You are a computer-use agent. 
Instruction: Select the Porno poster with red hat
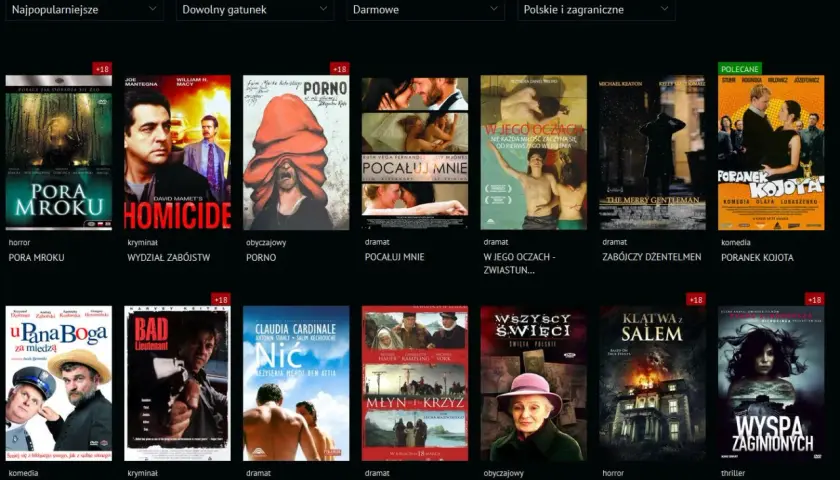pos(296,153)
